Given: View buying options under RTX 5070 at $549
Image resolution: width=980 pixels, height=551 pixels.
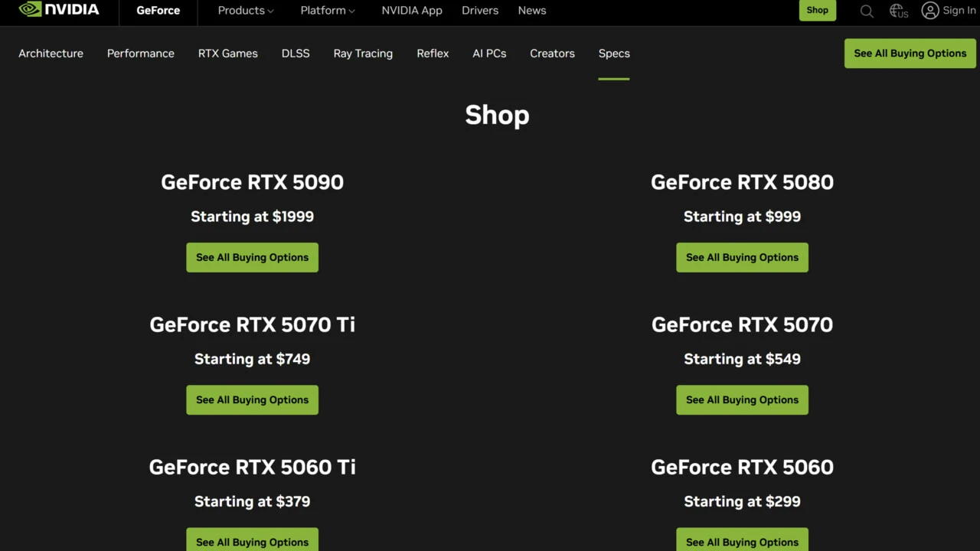Looking at the screenshot, I should pyautogui.click(x=742, y=399).
